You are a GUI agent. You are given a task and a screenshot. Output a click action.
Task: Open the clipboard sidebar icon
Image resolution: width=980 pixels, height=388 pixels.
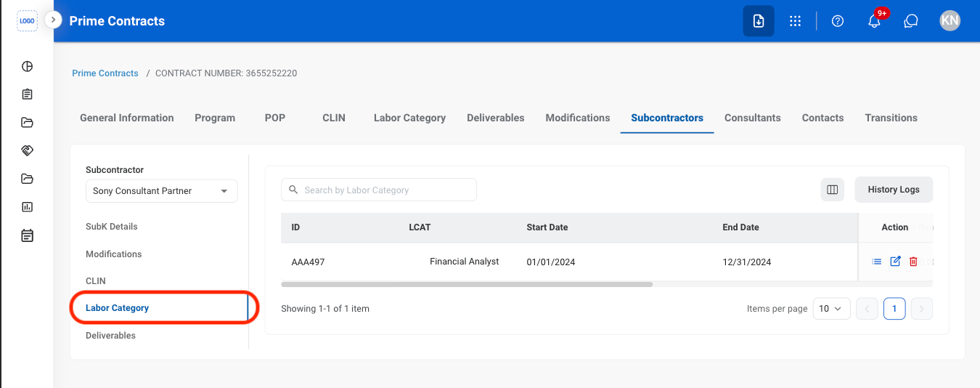pyautogui.click(x=27, y=94)
